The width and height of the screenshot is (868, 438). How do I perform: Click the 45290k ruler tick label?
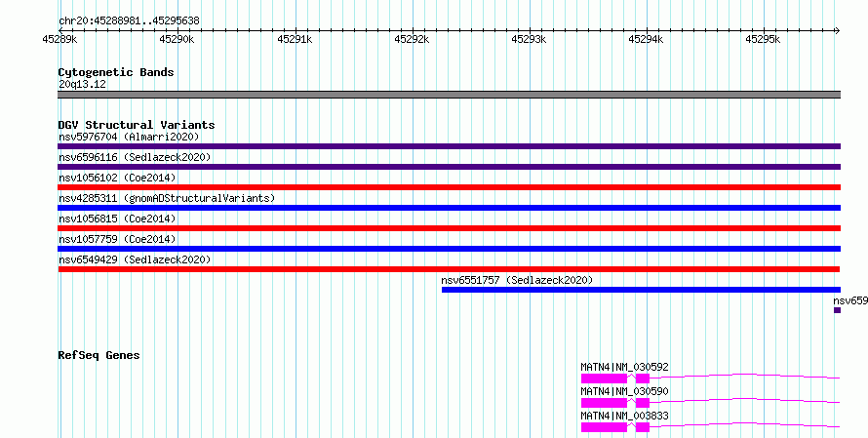(x=177, y=40)
